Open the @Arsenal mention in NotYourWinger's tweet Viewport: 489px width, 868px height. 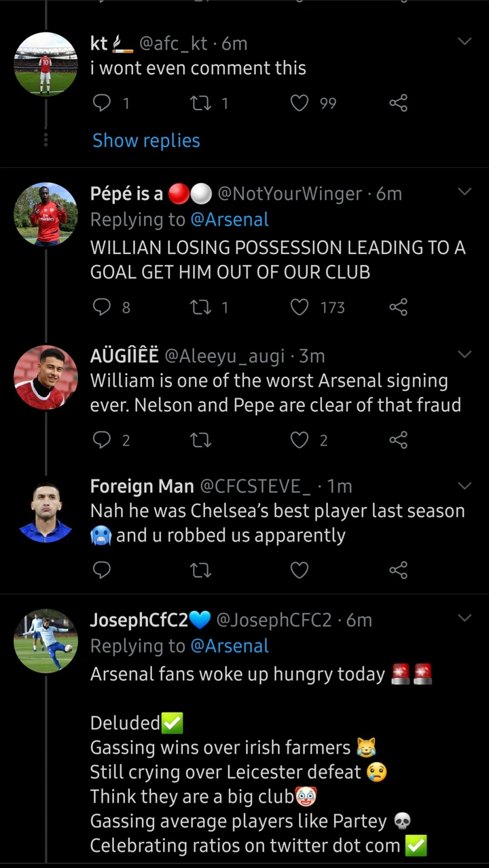(x=230, y=220)
